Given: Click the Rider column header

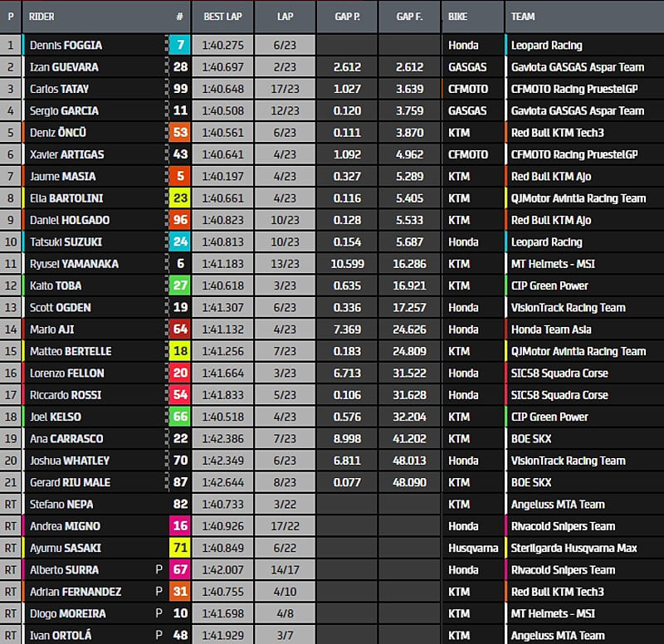Looking at the screenshot, I should point(41,17).
